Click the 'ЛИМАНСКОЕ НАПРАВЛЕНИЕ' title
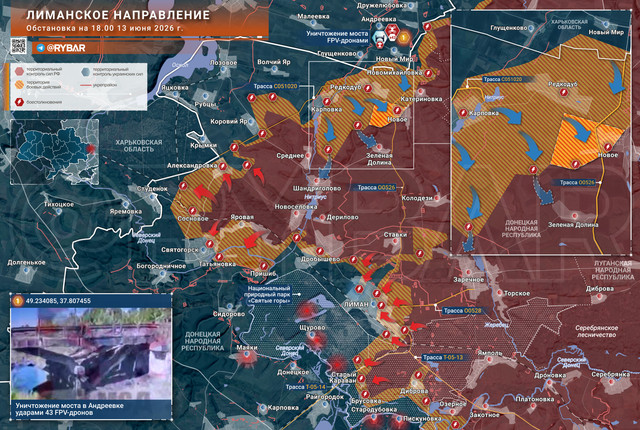This screenshot has height=430, width=640. pos(118,16)
